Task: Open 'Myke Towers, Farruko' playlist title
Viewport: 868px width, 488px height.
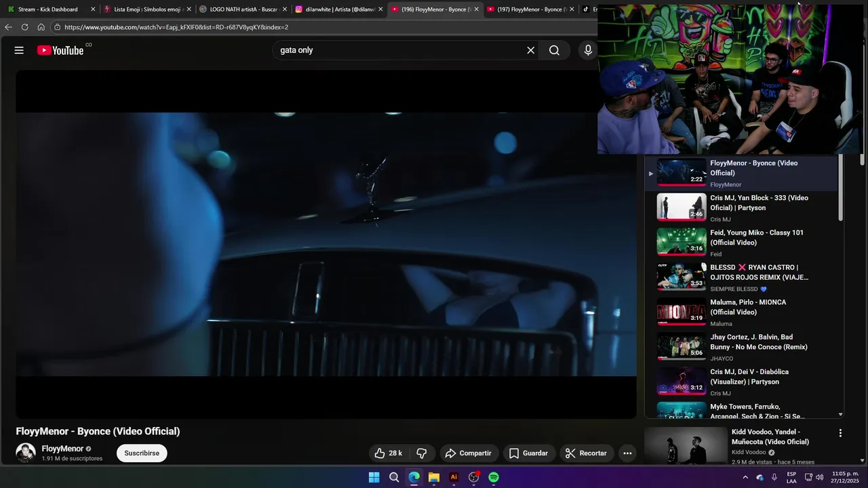Action: click(x=757, y=411)
